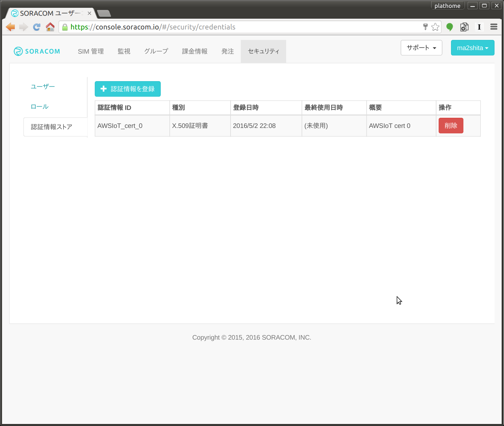Open the ユーザー sidebar link

(x=43, y=87)
